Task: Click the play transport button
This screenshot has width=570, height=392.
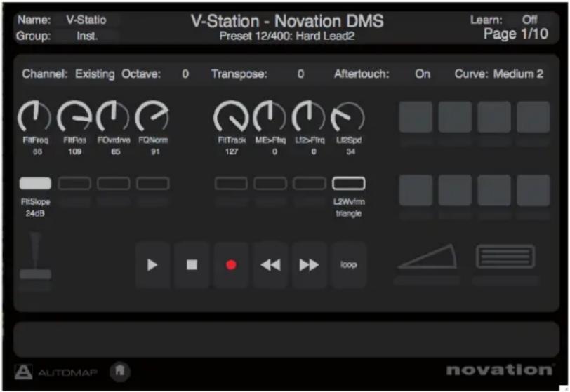Action: pyautogui.click(x=153, y=265)
